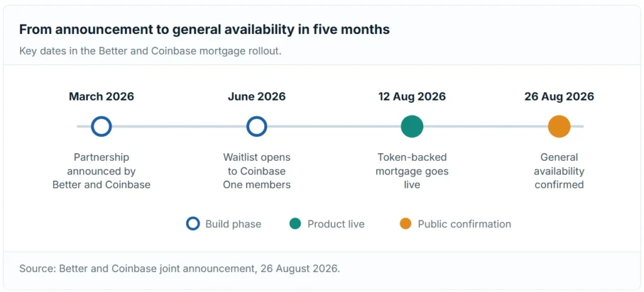The width and height of the screenshot is (644, 292).
Task: Click General availability confirmed description
Action: click(559, 171)
